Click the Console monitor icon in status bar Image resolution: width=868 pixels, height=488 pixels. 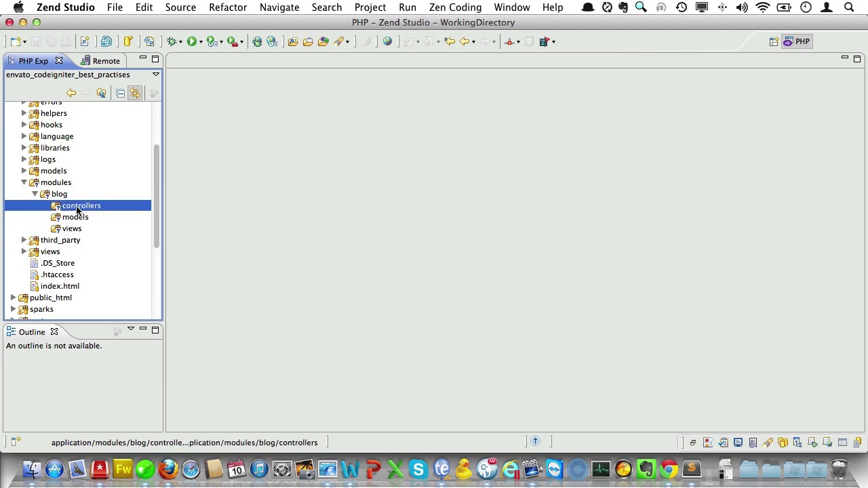738,443
